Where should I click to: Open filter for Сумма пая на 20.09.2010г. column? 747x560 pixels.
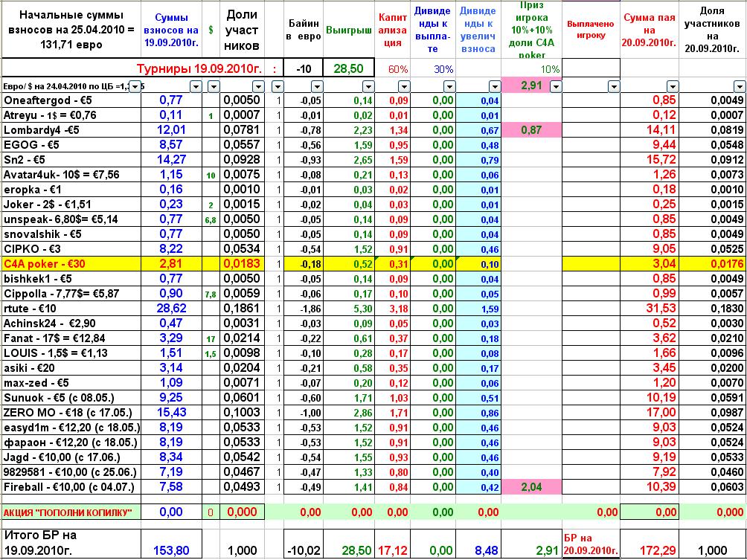click(x=673, y=87)
